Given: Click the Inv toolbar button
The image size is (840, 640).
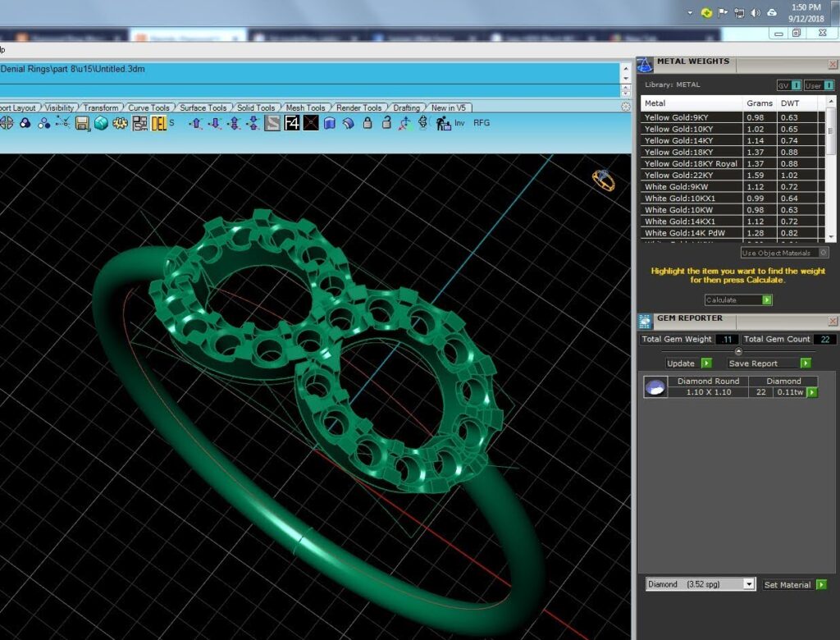Looking at the screenshot, I should click(459, 123).
